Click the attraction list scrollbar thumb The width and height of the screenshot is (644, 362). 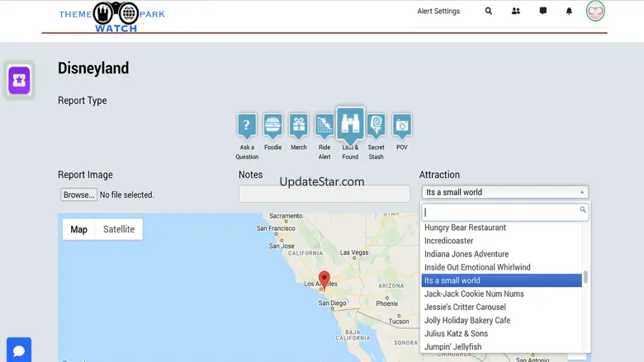(x=585, y=277)
